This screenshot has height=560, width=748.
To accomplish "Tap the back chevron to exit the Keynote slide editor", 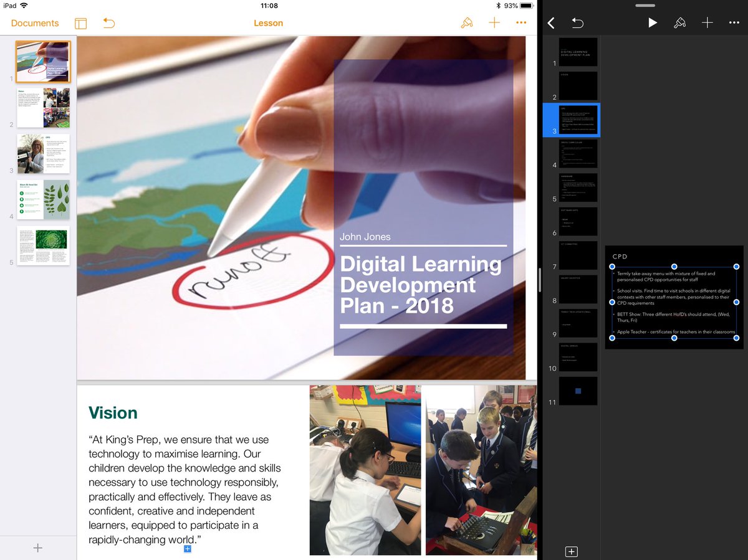I will 550,22.
